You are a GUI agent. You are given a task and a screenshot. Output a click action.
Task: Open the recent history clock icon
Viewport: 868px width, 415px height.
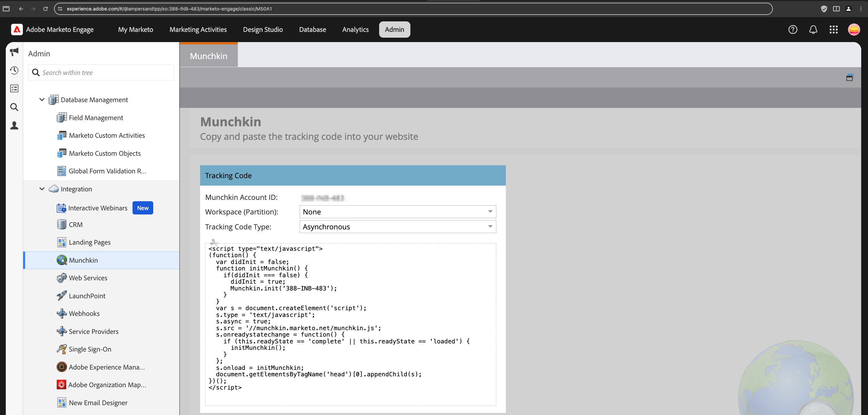(14, 70)
